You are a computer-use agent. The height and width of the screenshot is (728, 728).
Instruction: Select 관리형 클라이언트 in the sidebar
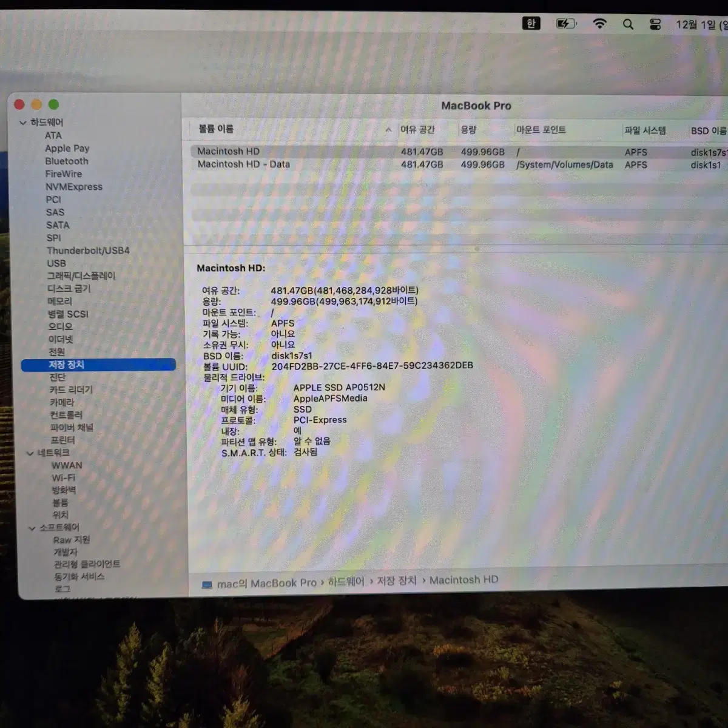click(87, 564)
